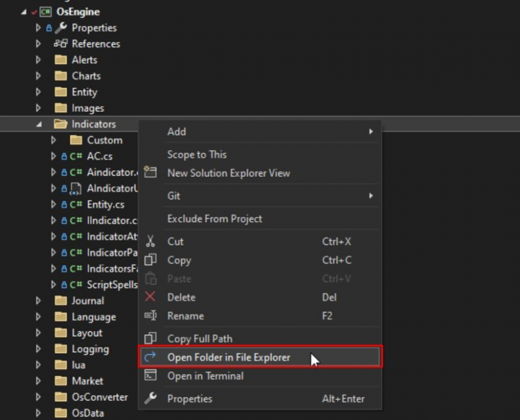
Task: Expand the Journal folder arrow
Action: coord(38,301)
